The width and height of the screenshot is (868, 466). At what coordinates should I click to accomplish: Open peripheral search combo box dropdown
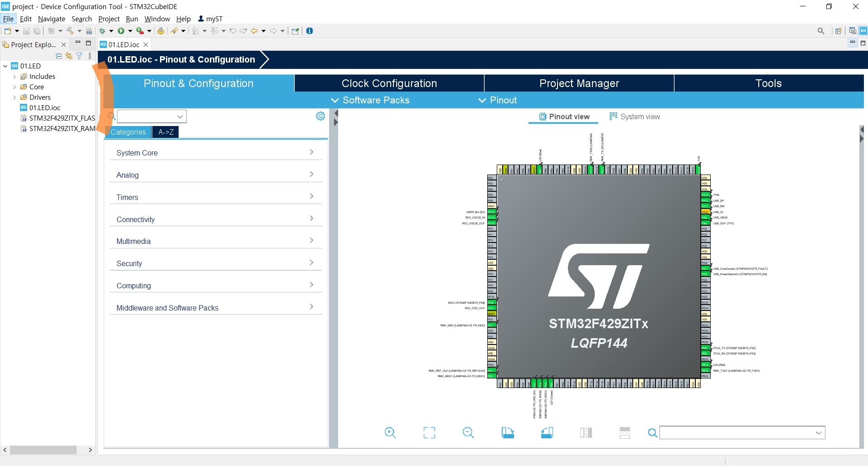tap(180, 116)
